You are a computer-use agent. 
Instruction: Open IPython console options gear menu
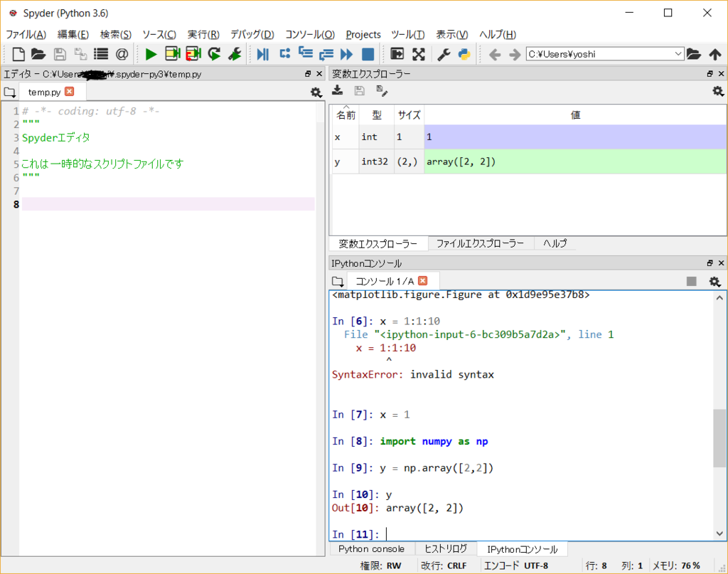[x=714, y=281]
